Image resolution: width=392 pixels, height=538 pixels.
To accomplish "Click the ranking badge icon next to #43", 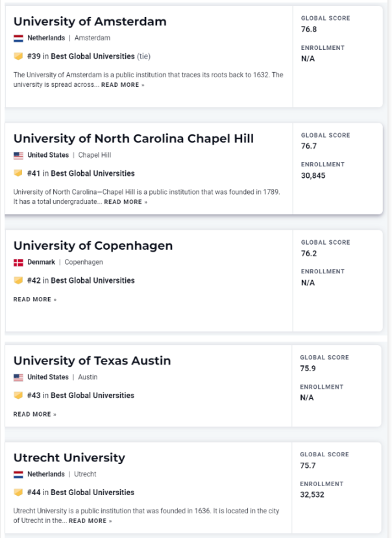I will pyautogui.click(x=18, y=396).
